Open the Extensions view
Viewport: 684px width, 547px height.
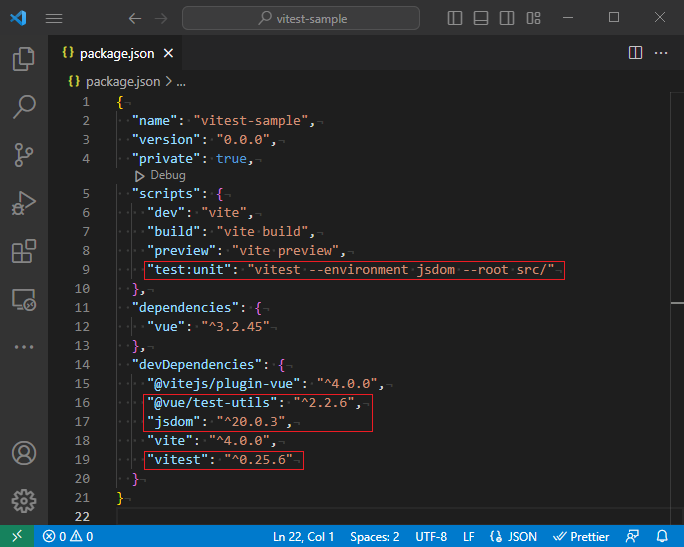(24, 251)
